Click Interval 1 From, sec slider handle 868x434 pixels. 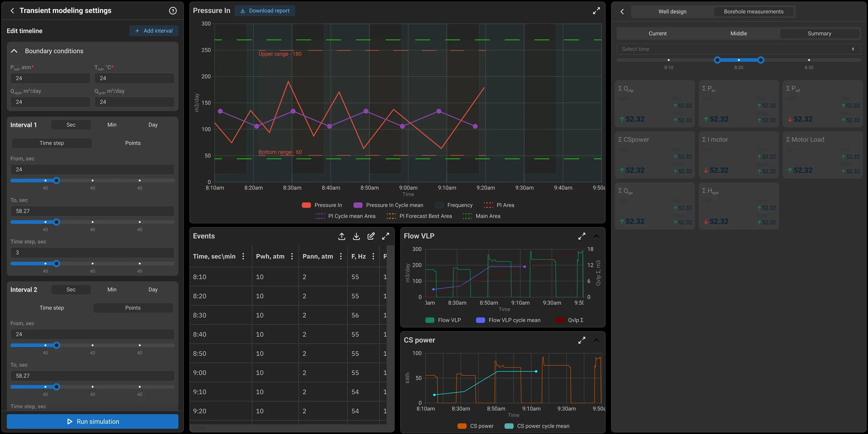57,180
